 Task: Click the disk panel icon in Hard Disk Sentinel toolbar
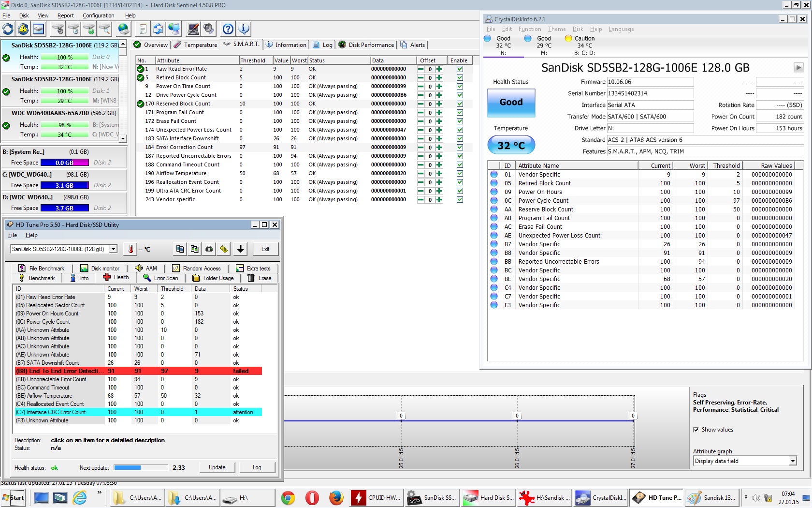coord(39,29)
